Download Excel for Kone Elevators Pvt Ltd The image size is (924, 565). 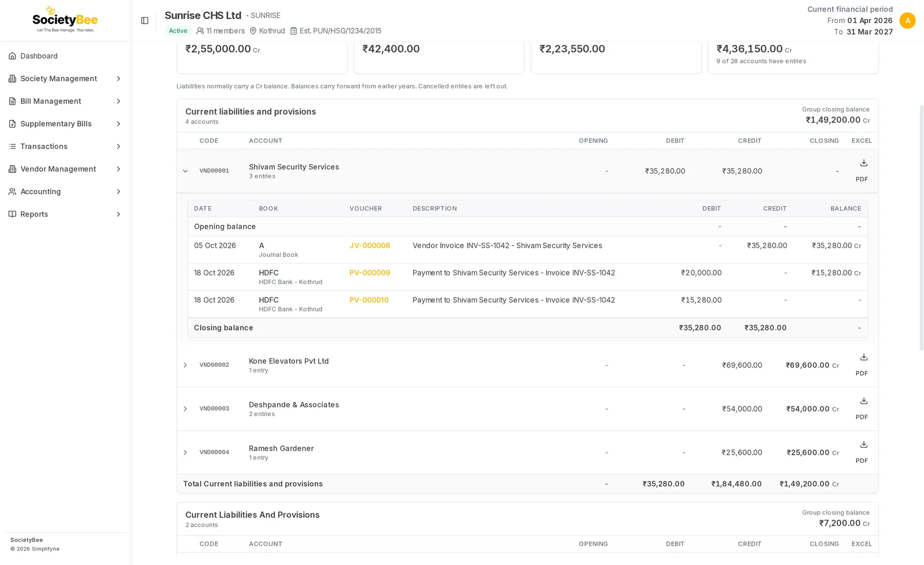(x=863, y=357)
